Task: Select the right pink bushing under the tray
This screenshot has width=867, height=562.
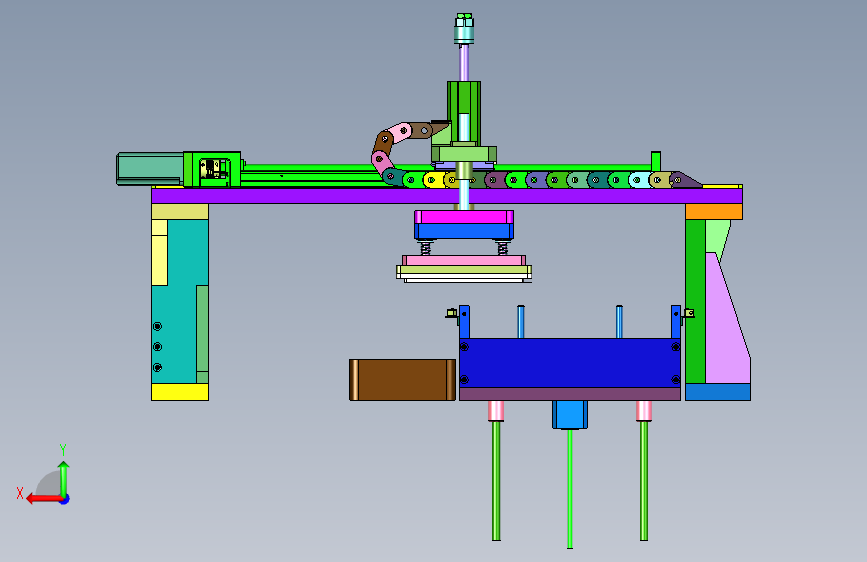Action: coord(644,411)
